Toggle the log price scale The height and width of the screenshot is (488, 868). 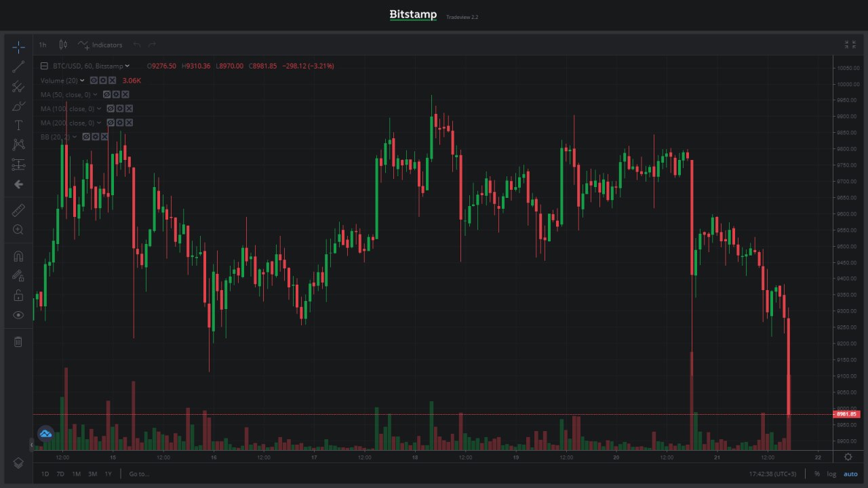tap(831, 474)
